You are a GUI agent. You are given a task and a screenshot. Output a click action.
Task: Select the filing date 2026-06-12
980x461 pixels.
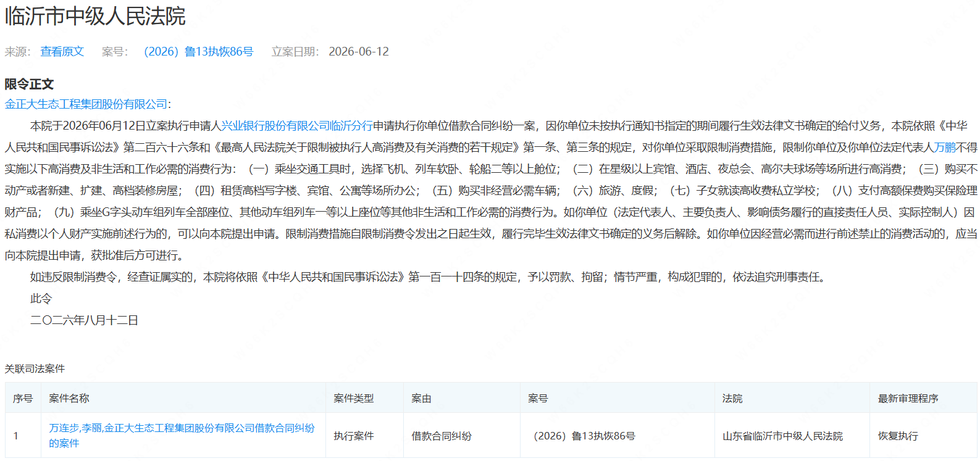pyautogui.click(x=359, y=52)
